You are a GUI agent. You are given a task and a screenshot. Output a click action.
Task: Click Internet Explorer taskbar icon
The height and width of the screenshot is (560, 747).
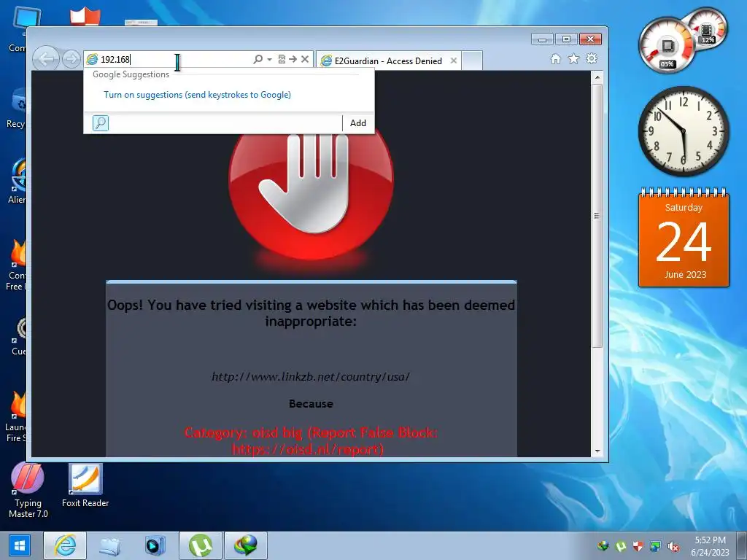65,545
